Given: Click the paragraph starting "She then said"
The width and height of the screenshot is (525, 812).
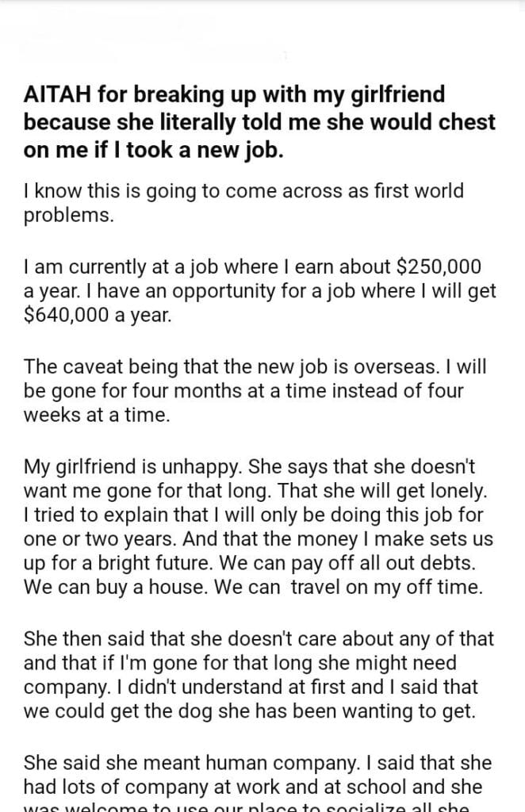Looking at the screenshot, I should pyautogui.click(x=259, y=674).
